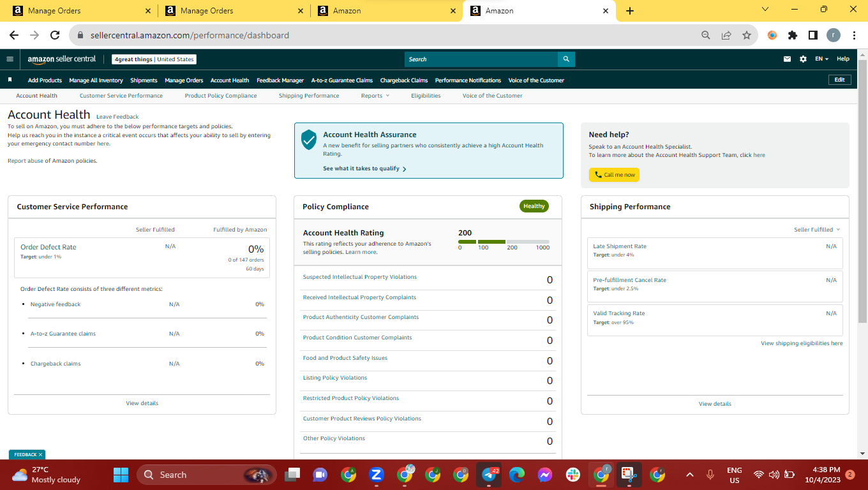Viewport: 868px width, 490px height.
Task: Close the FEEDBACK tab with its X
Action: click(41, 455)
